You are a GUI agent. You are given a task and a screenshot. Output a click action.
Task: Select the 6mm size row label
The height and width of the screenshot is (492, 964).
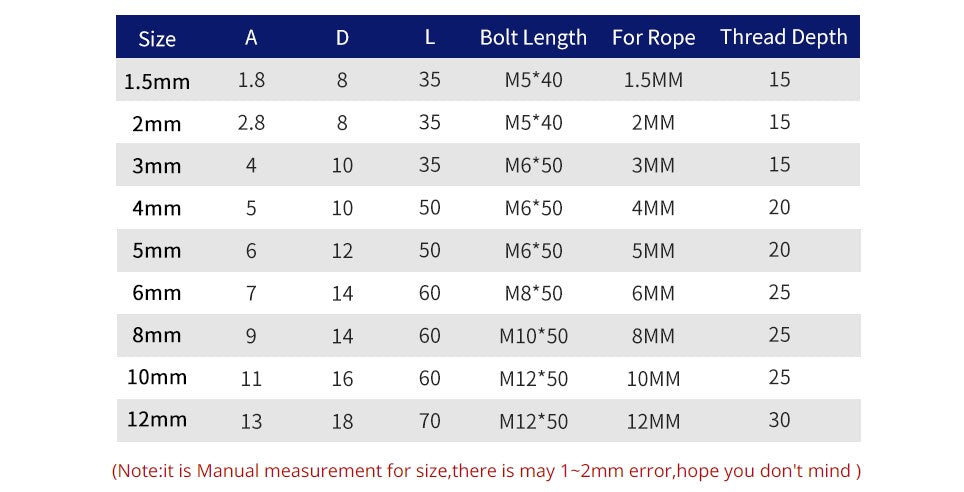pyautogui.click(x=157, y=294)
